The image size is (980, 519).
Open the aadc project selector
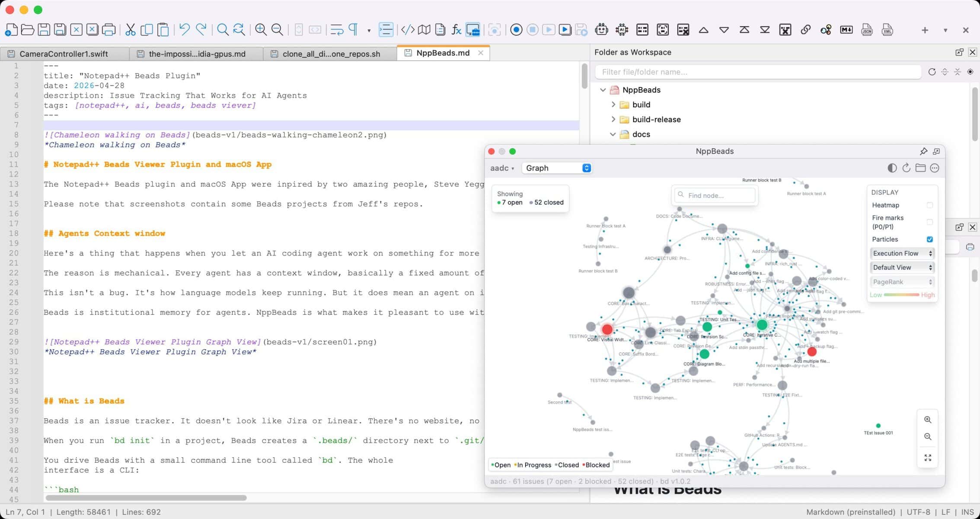tap(502, 168)
